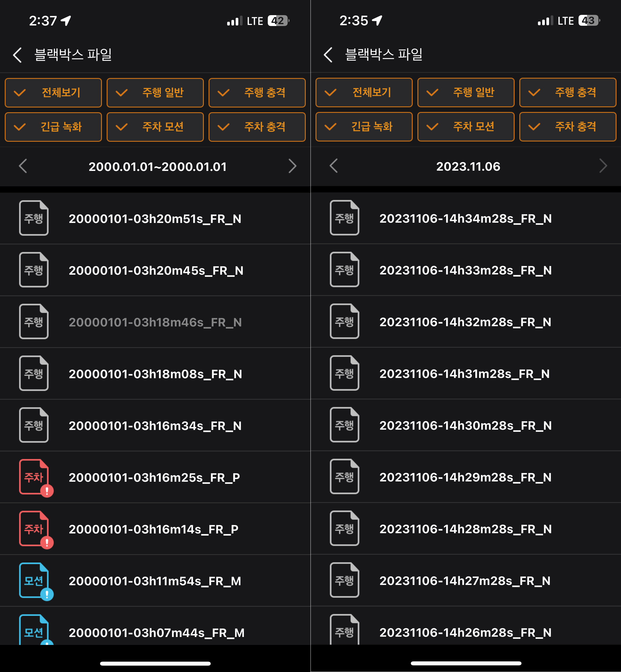Tap 주행 icon for 14h34m28s file
Screen dimensions: 621x672
[x=344, y=218]
